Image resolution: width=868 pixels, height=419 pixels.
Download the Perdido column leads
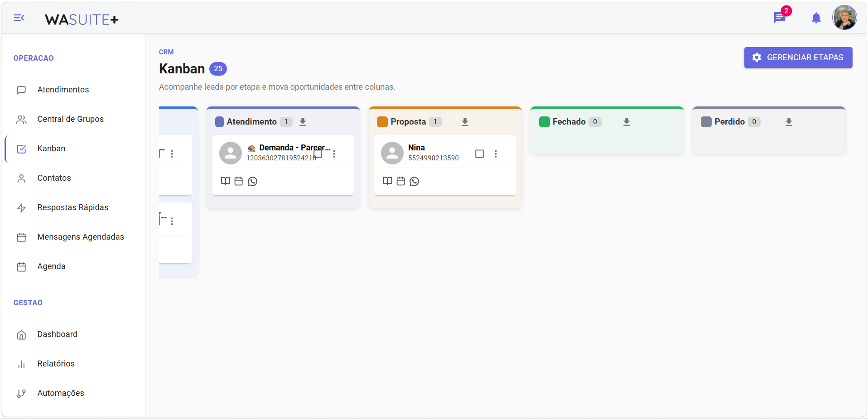[x=789, y=122]
